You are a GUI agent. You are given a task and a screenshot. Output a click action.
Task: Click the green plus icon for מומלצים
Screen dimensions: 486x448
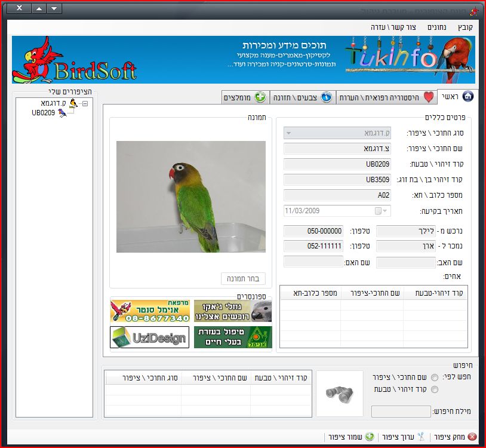click(x=260, y=97)
